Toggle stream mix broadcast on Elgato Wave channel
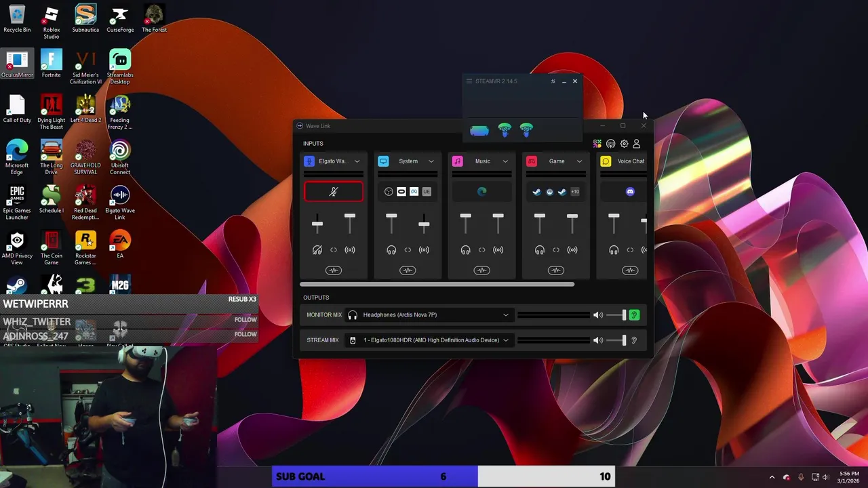 coord(350,250)
